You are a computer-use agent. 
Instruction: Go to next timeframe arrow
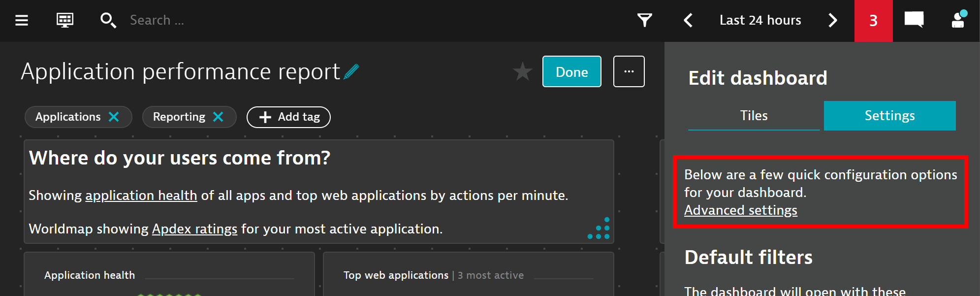[x=832, y=20]
